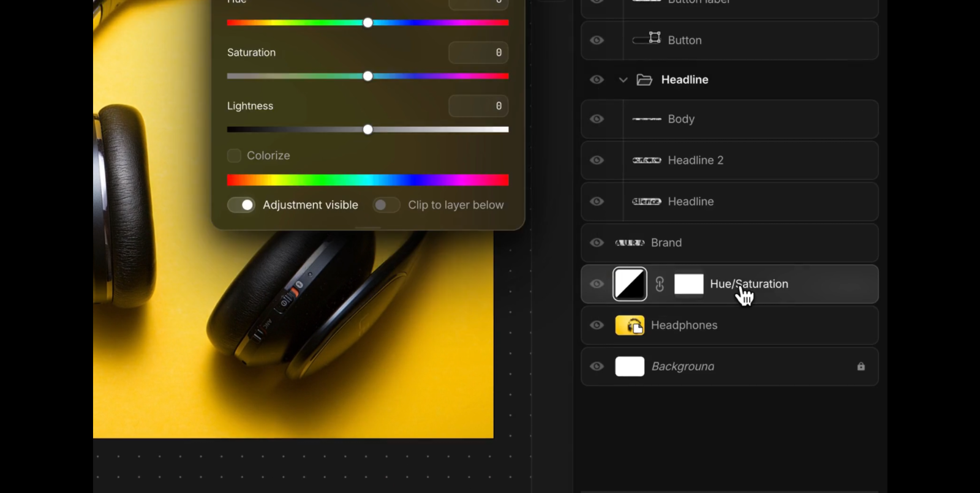Hide the Hue/Saturation adjustment layer
980x493 pixels.
click(597, 284)
